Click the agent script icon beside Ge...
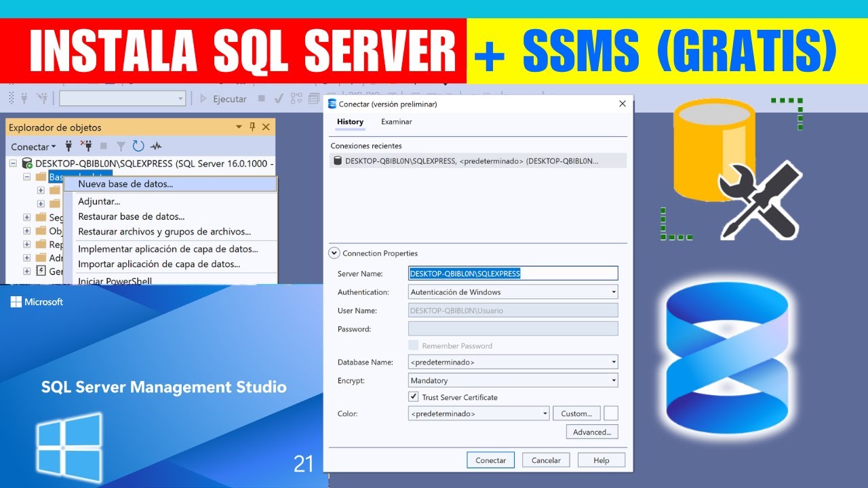This screenshot has height=488, width=868. click(x=41, y=271)
